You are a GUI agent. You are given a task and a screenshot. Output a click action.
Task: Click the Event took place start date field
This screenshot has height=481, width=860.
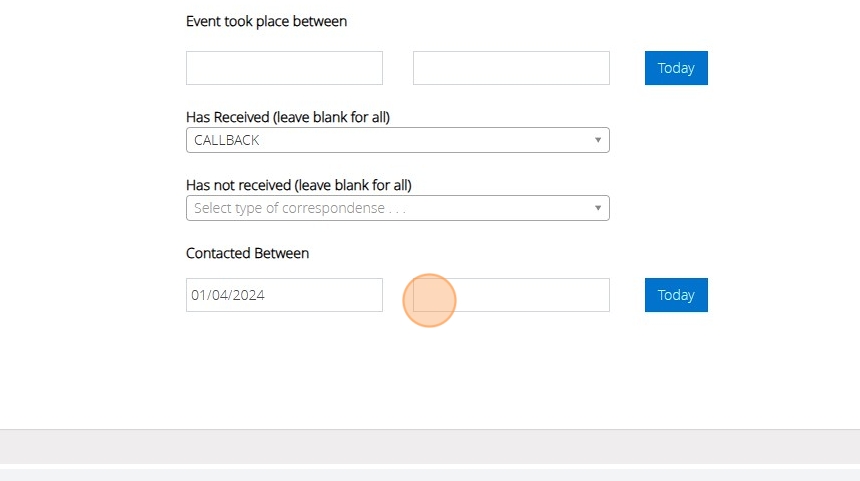pyautogui.click(x=284, y=68)
